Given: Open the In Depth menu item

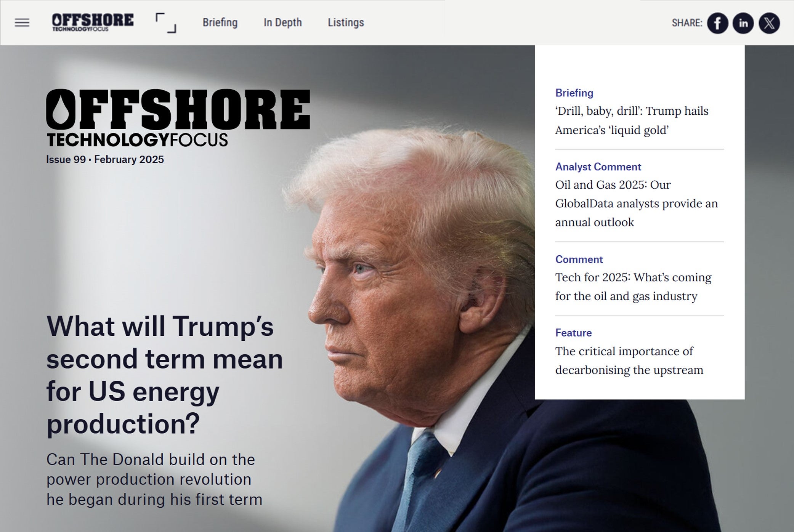Looking at the screenshot, I should [282, 22].
